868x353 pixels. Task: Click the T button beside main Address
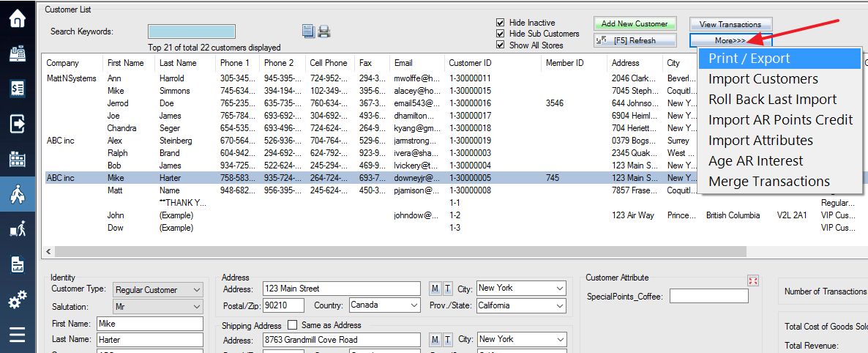[447, 288]
